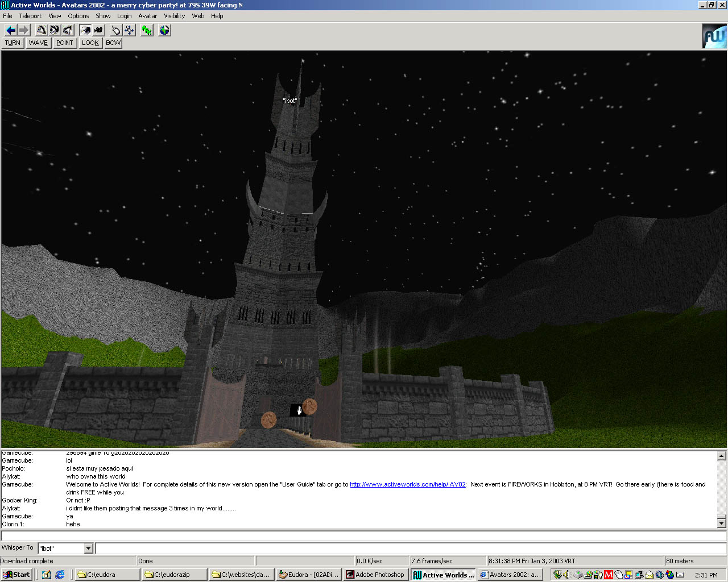Image resolution: width=728 pixels, height=582 pixels.
Task: Click the Active Worlds logo icon
Action: 714,36
